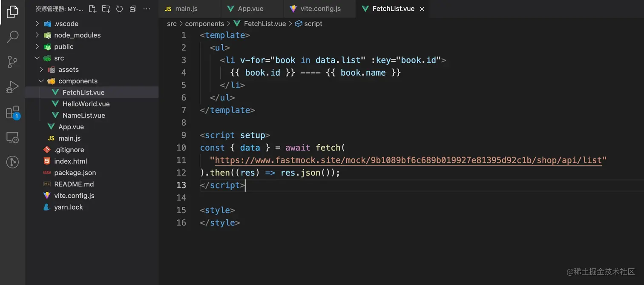This screenshot has width=644, height=285.
Task: Click the script breadcrumb segment
Action: click(x=309, y=24)
